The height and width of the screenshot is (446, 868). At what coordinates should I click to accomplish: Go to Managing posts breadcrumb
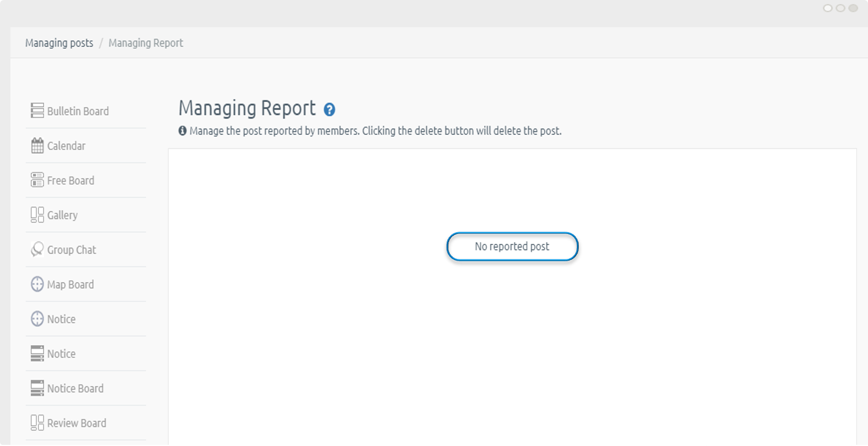59,43
